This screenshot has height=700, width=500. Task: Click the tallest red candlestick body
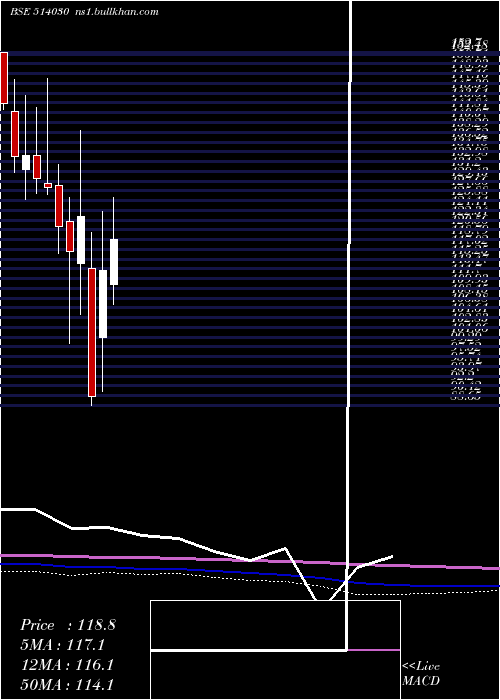tap(92, 332)
